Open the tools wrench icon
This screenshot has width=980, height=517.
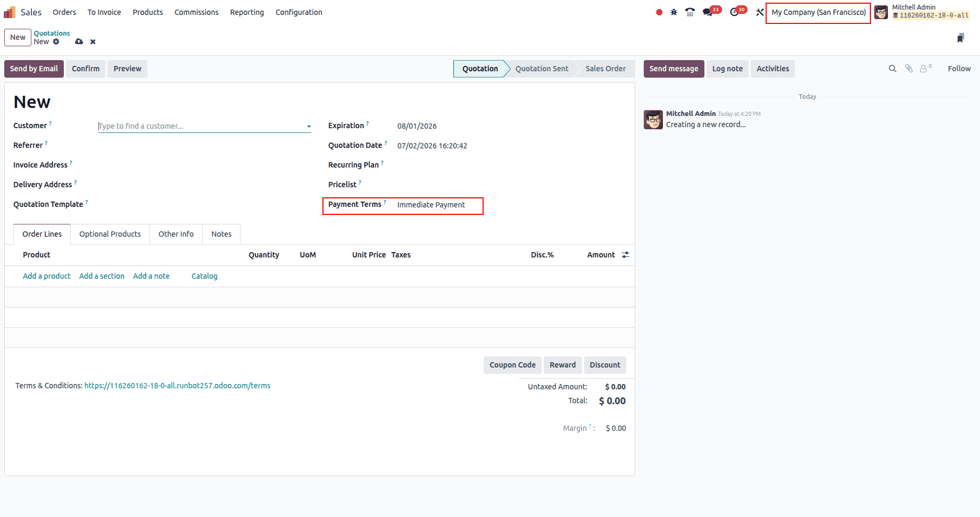tap(759, 12)
